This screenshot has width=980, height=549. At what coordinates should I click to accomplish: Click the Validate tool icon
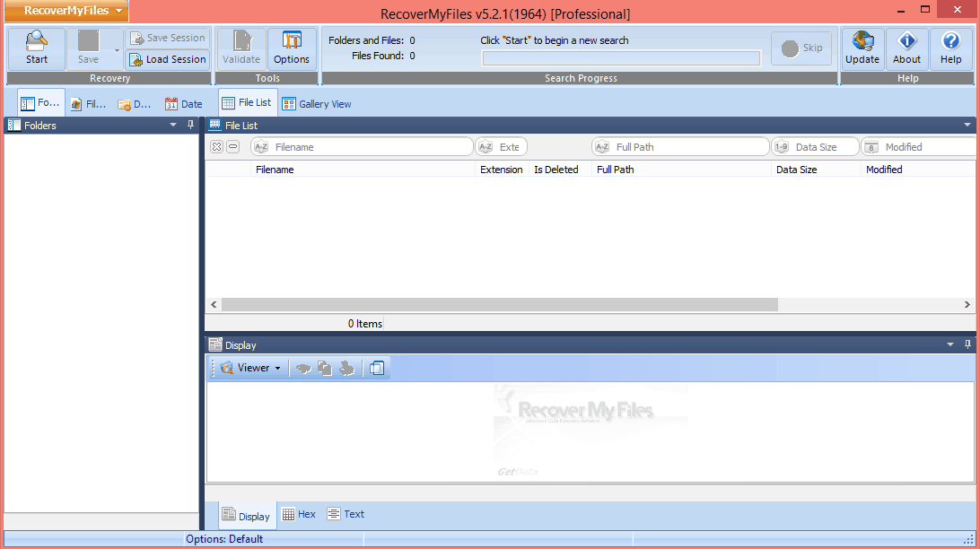click(x=241, y=41)
